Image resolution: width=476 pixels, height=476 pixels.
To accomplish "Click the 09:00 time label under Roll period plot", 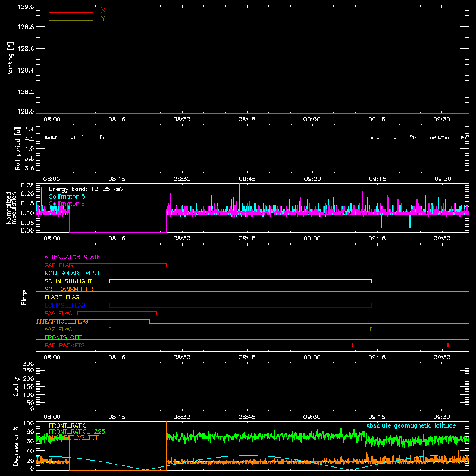I will coord(312,179).
